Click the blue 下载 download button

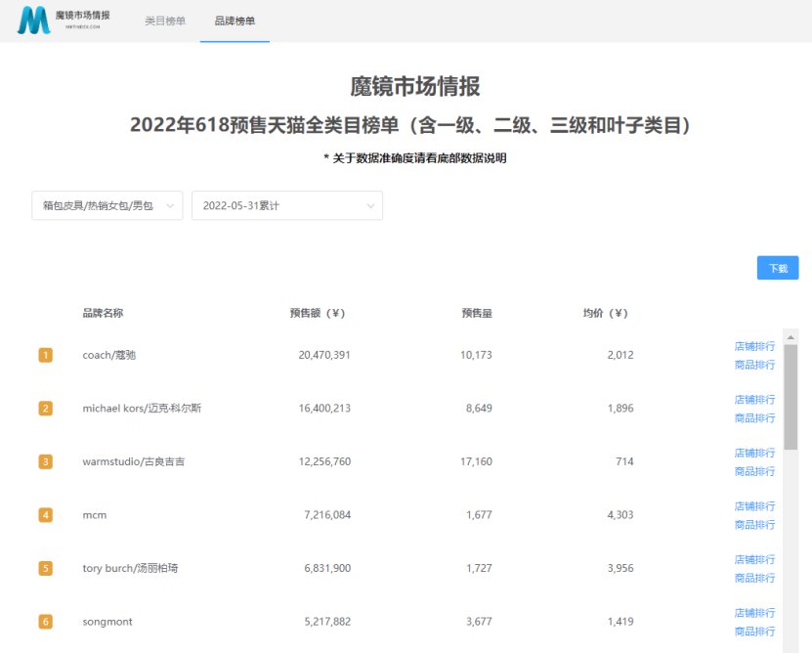[777, 267]
